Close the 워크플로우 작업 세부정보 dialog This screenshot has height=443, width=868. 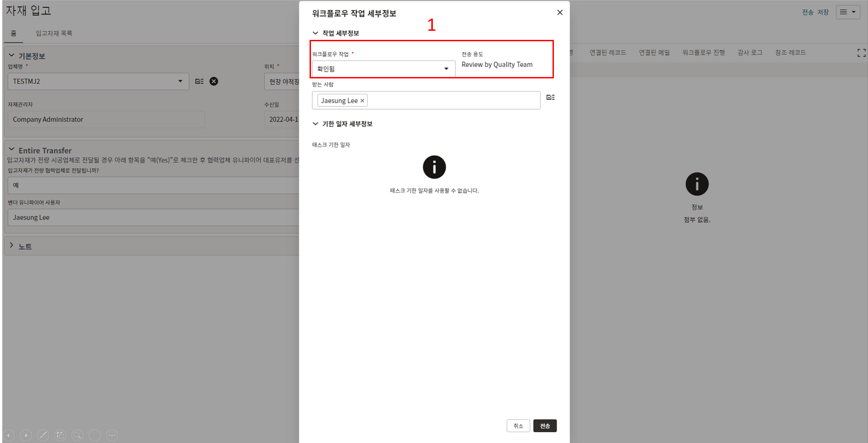[x=560, y=13]
